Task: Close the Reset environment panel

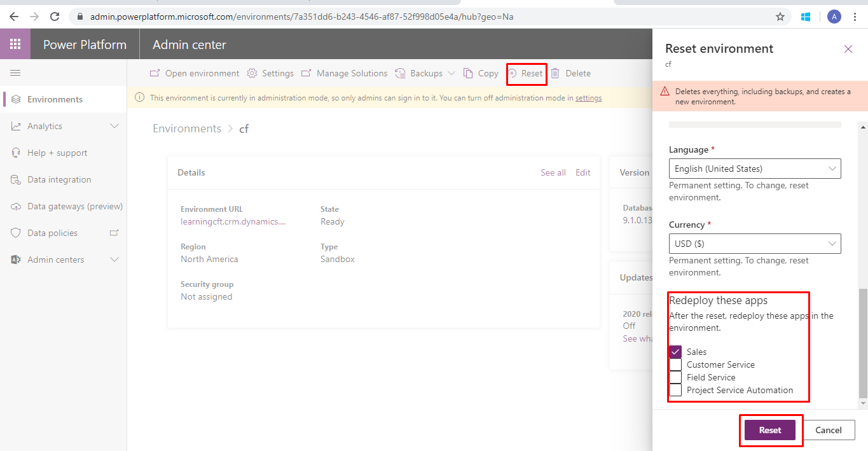Action: [848, 49]
